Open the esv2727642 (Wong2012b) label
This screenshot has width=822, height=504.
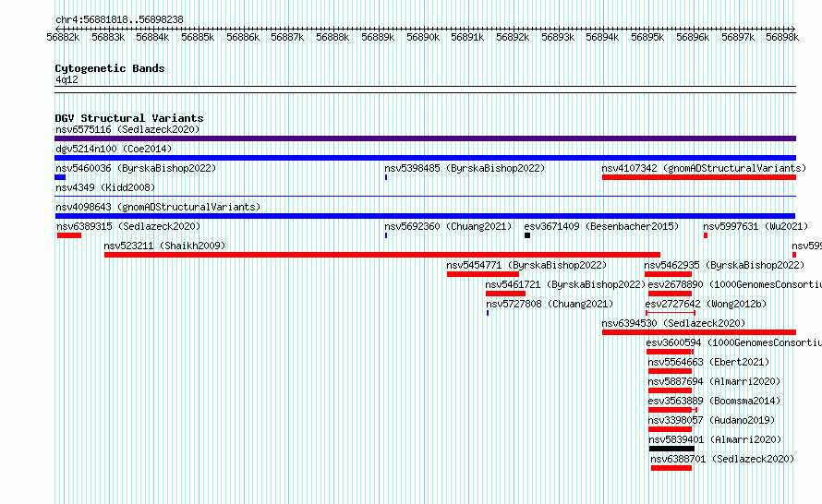(706, 304)
